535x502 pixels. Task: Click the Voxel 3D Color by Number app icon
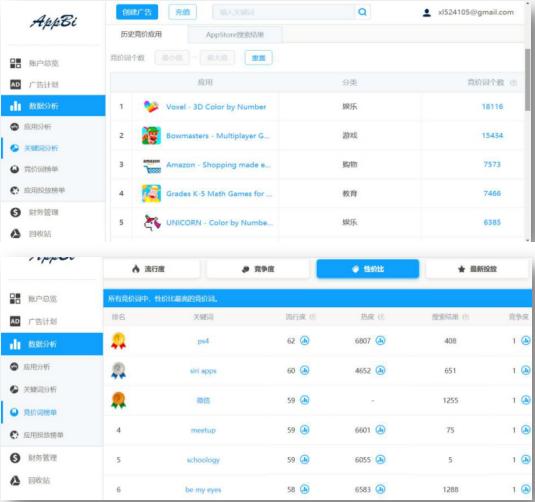pos(151,106)
